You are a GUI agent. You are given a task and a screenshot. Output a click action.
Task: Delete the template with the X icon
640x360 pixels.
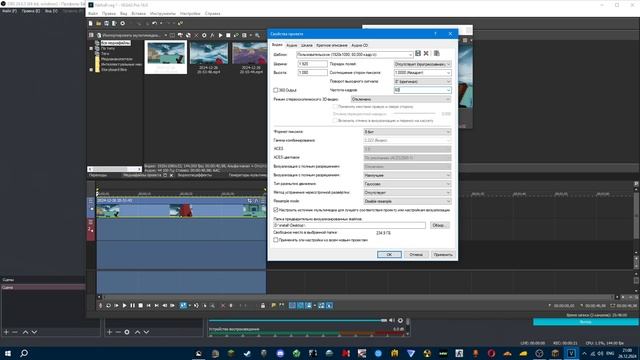click(x=426, y=53)
